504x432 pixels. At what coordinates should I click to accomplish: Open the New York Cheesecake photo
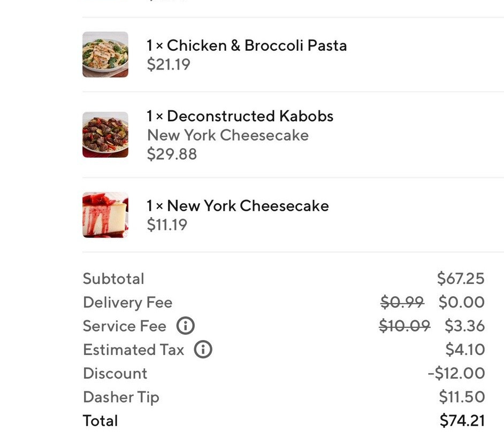(105, 215)
